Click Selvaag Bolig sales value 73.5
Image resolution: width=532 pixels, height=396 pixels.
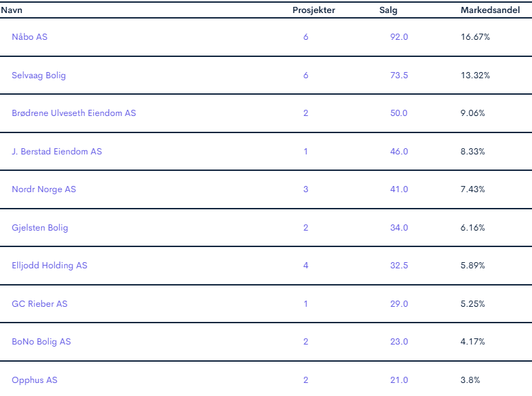tap(399, 75)
